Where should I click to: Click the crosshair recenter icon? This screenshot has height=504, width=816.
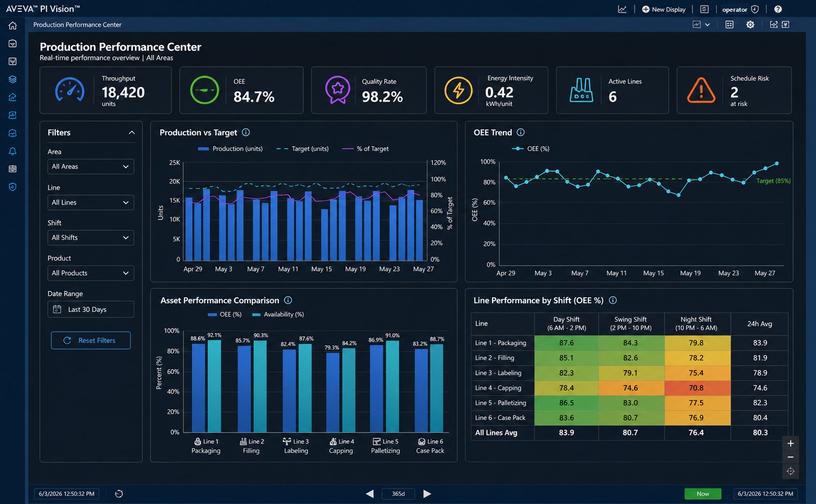pos(790,471)
